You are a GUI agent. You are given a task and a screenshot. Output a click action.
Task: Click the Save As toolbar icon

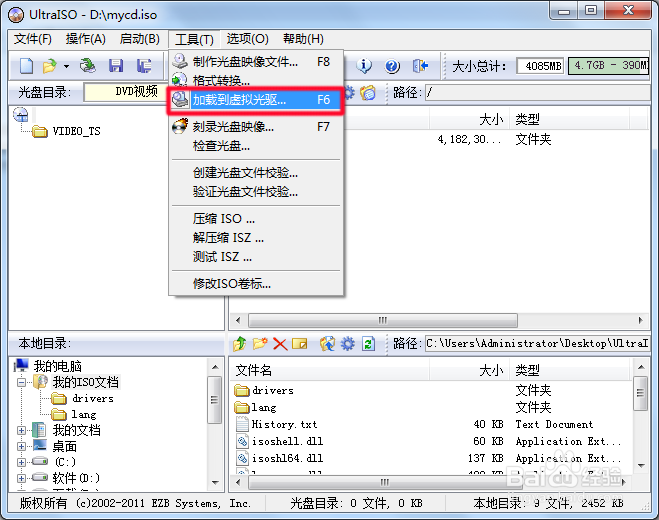click(144, 66)
